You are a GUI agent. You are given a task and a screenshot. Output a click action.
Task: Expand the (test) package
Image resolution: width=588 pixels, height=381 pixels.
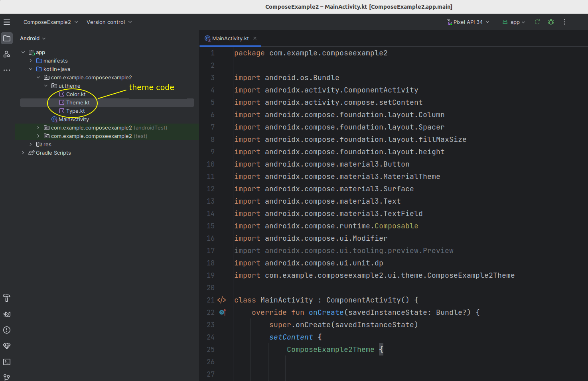(x=38, y=136)
